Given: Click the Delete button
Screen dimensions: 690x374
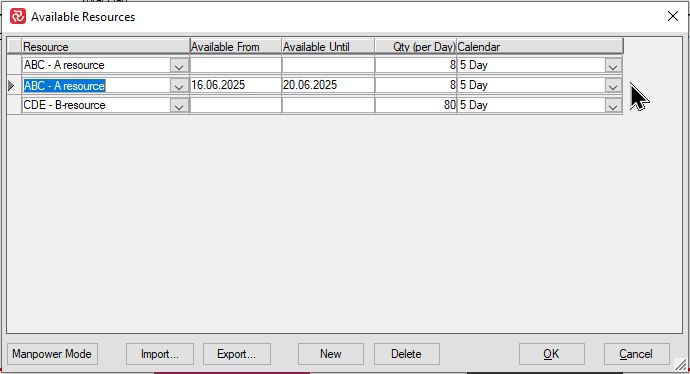Looking at the screenshot, I should [407, 354].
